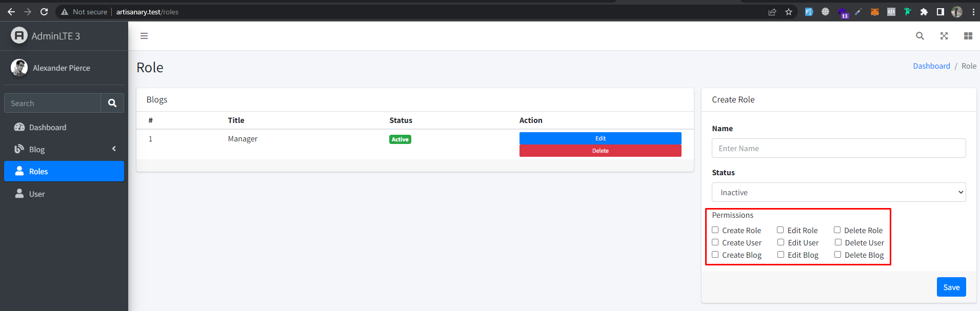Reload the page with refresh icon
The width and height of the screenshot is (980, 311).
pyautogui.click(x=44, y=12)
